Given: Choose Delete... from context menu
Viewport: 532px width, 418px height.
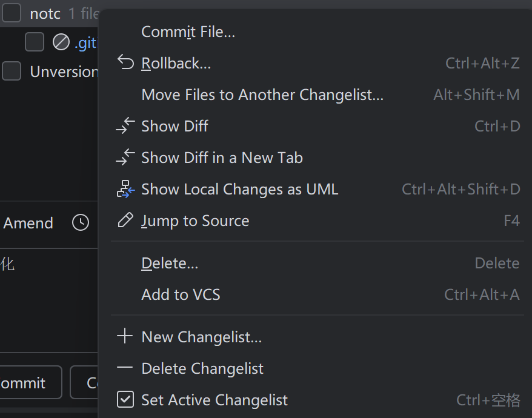Looking at the screenshot, I should 170,263.
